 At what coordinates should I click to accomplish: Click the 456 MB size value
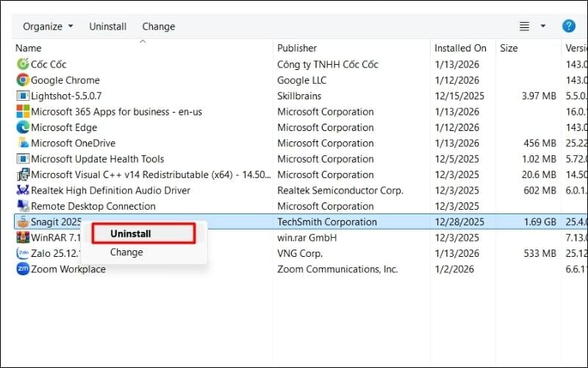click(539, 143)
